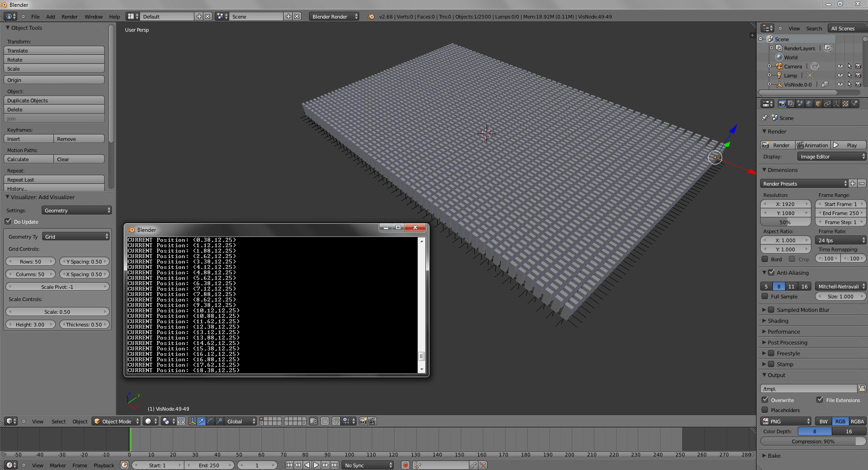Toggle the Do Update checkbox
The width and height of the screenshot is (868, 470).
click(8, 221)
